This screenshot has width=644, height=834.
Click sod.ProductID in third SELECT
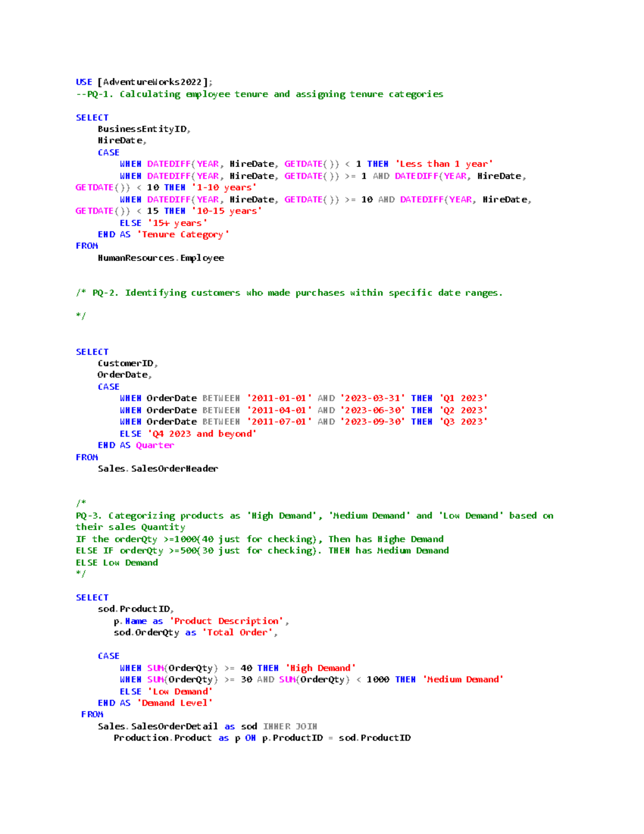coord(135,608)
